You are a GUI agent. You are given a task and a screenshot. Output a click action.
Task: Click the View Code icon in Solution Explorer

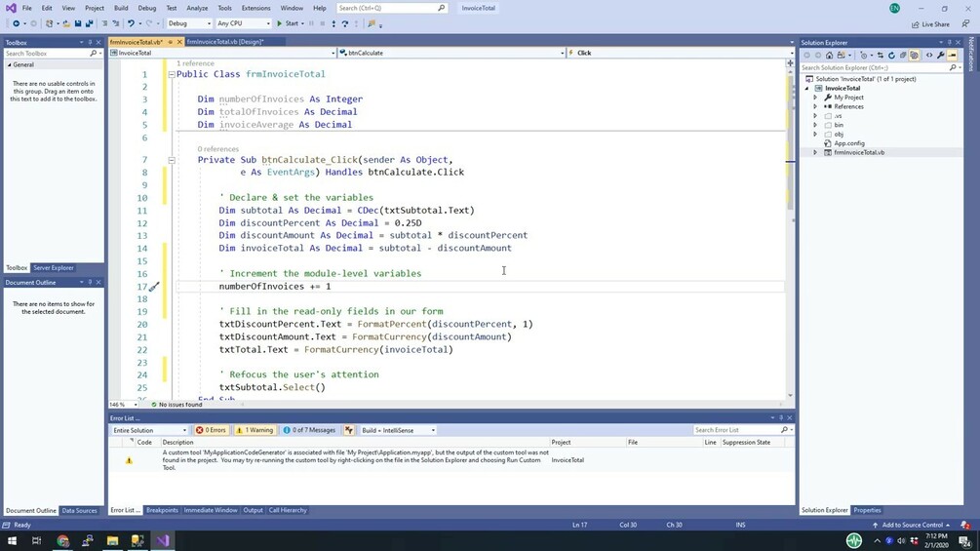[x=928, y=55]
